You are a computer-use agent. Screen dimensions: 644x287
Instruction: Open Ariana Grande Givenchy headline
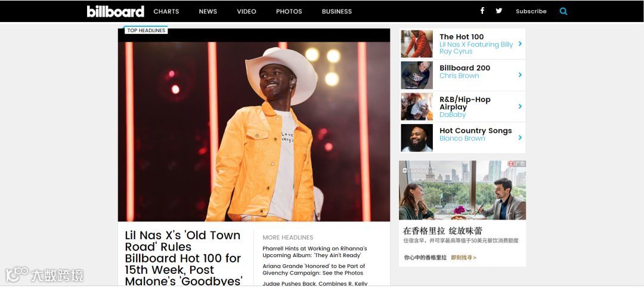[x=314, y=269]
